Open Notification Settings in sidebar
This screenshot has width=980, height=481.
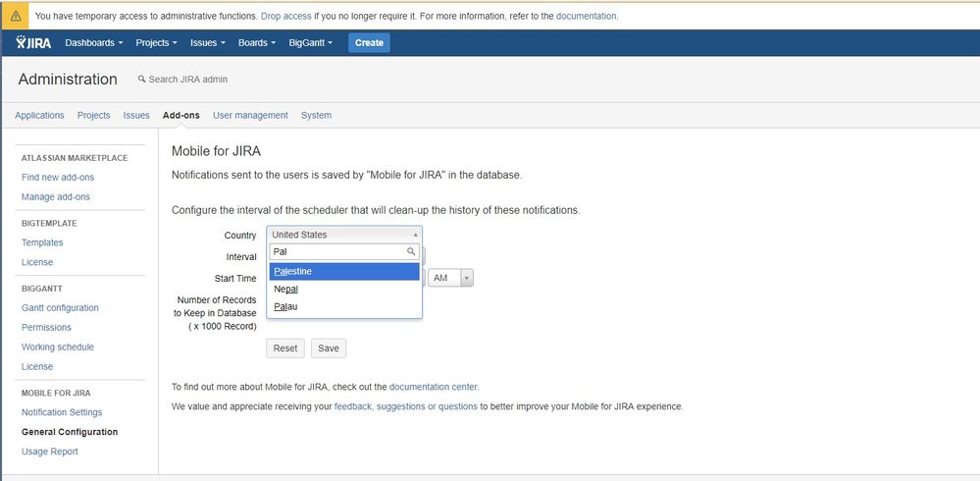click(62, 412)
